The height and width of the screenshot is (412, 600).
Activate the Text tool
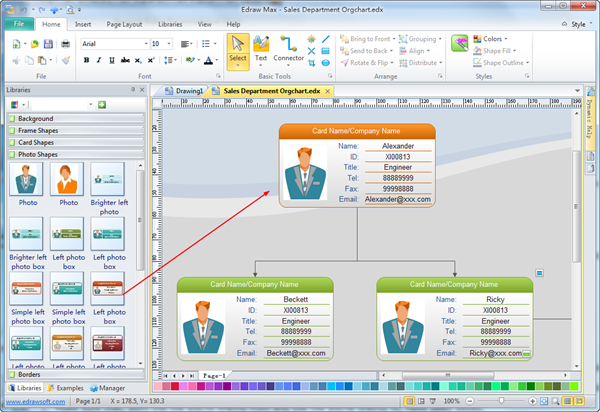click(261, 49)
